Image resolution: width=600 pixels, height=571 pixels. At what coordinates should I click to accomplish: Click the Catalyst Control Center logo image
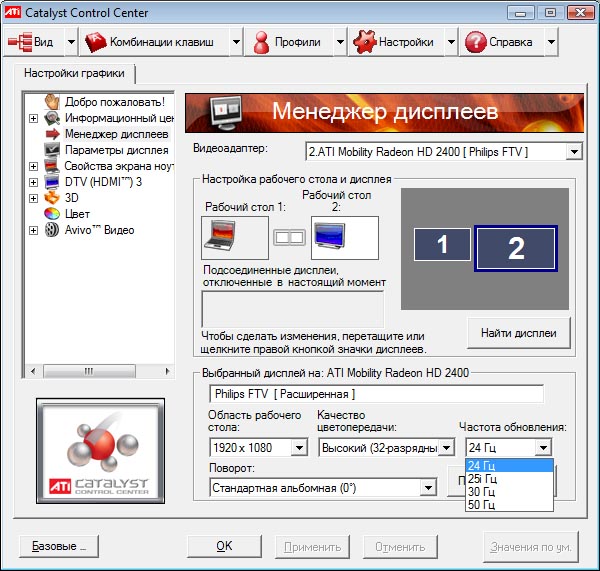pos(101,451)
